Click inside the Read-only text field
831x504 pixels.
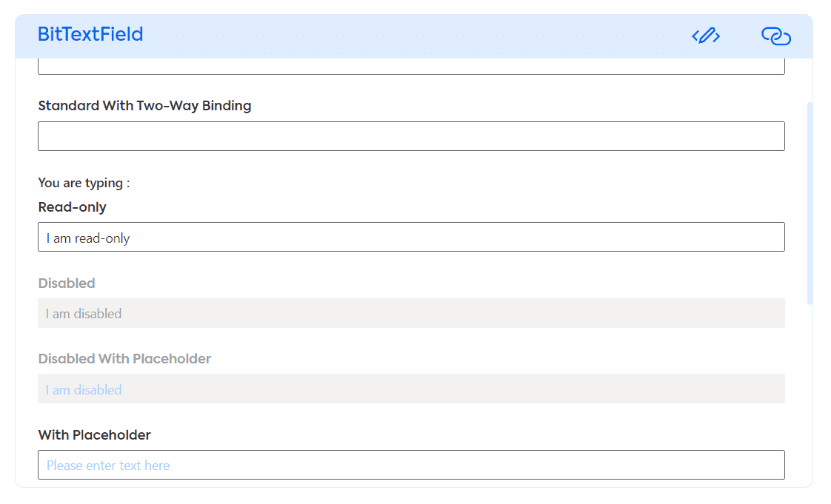(x=411, y=237)
